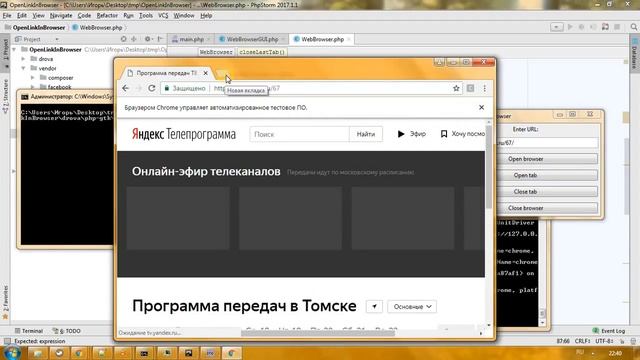Select the third online channel thumbnail
640x360 pixels.
pos(403,218)
